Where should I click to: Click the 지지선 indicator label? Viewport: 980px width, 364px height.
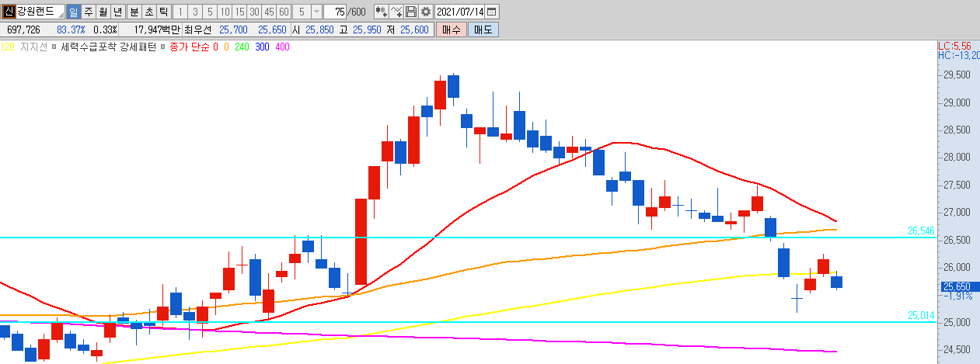tap(34, 47)
